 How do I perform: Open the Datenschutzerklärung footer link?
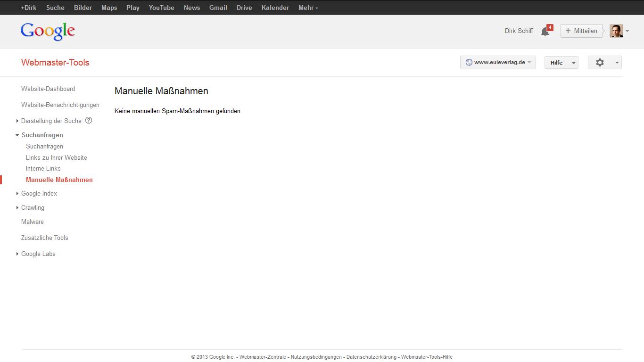(372, 357)
